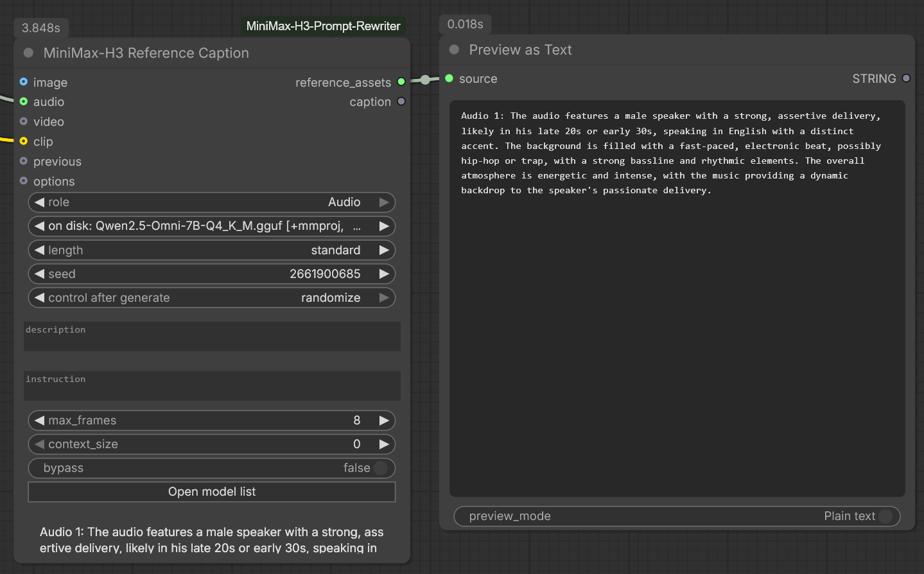Click the Preview as Text node title
The image size is (924, 574).
click(520, 50)
